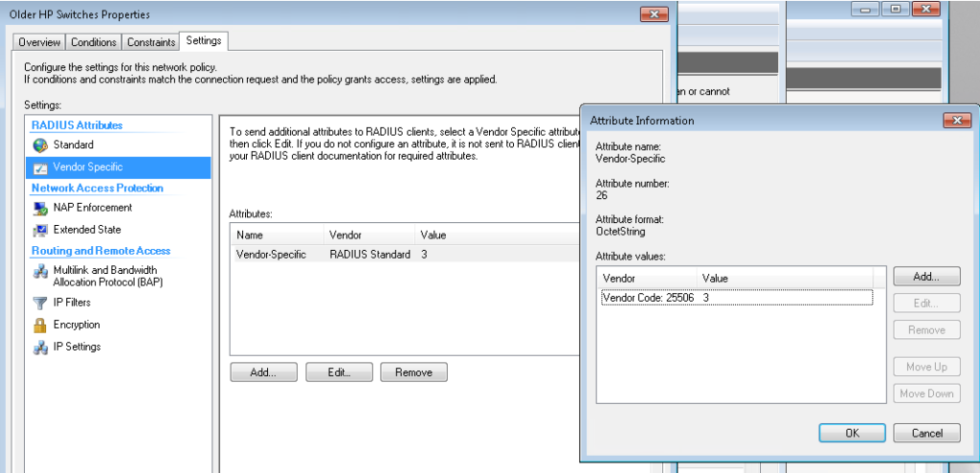Cancel the Attribute Information dialog

(x=926, y=433)
